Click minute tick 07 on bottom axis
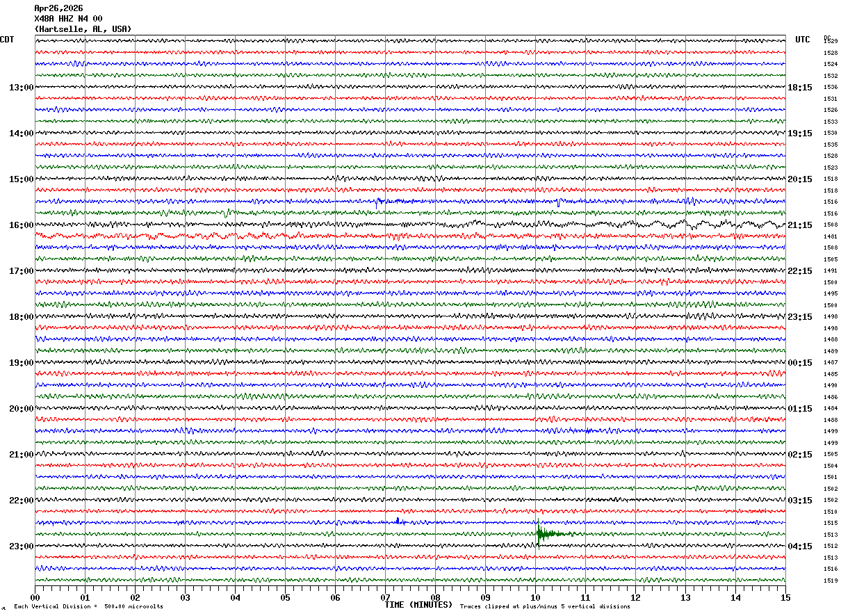 coord(385,598)
